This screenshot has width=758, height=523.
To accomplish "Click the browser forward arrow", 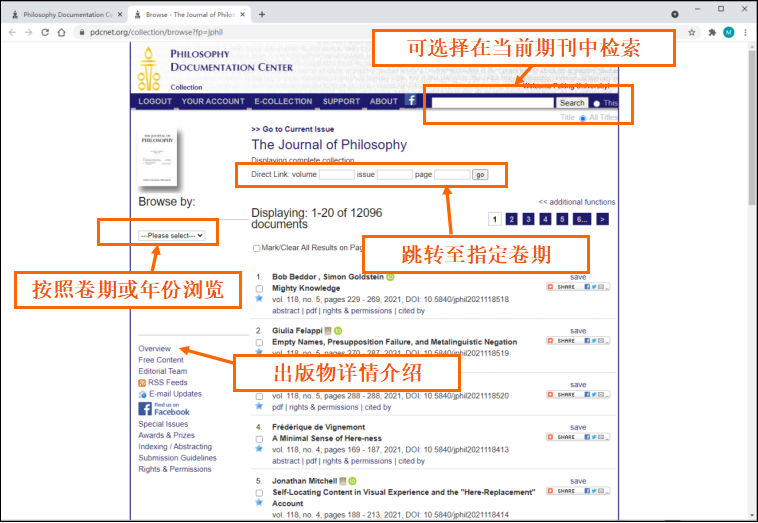I will [x=29, y=32].
